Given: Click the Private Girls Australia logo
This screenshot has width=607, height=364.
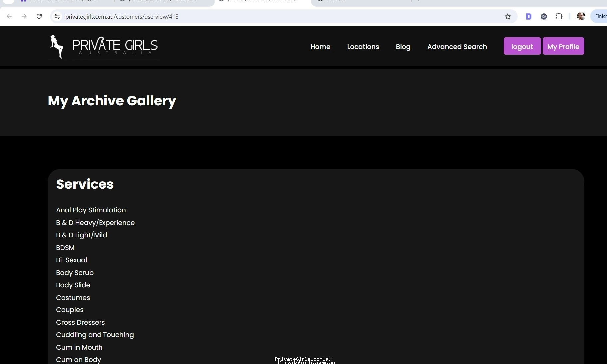Looking at the screenshot, I should (103, 47).
